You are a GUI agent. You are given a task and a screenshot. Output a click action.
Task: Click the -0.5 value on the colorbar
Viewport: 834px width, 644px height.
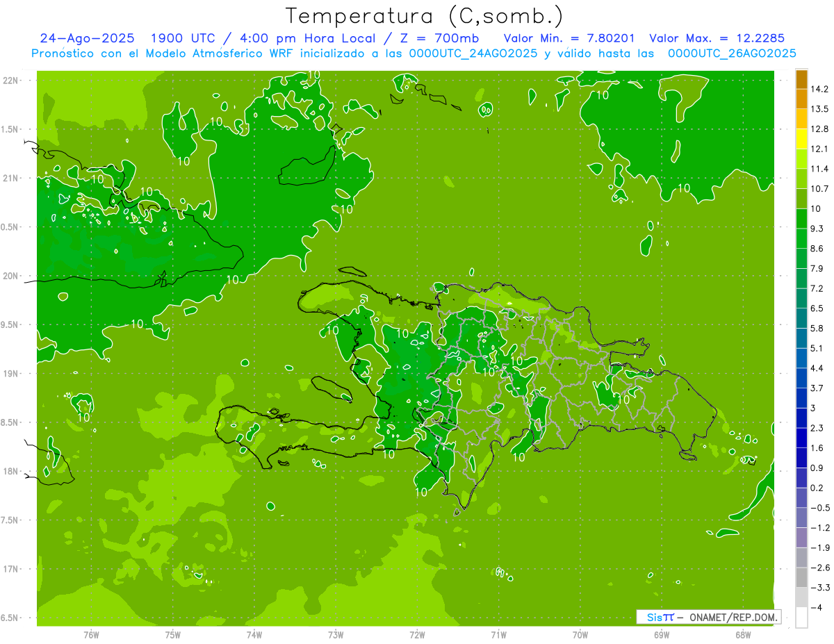click(819, 508)
